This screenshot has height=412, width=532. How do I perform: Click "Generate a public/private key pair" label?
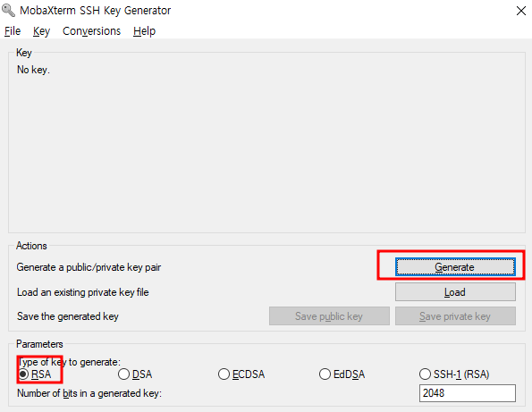[x=89, y=267]
